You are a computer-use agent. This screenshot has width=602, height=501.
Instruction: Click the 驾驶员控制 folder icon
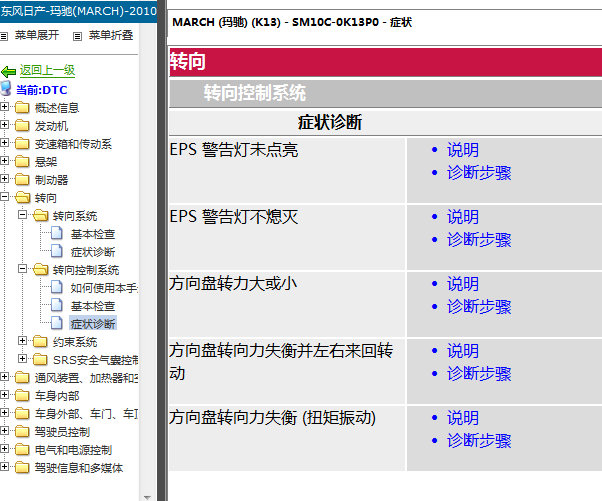click(22, 431)
